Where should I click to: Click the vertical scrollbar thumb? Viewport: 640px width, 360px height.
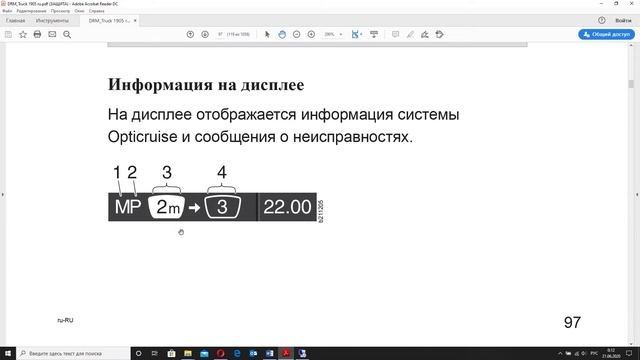pyautogui.click(x=631, y=84)
